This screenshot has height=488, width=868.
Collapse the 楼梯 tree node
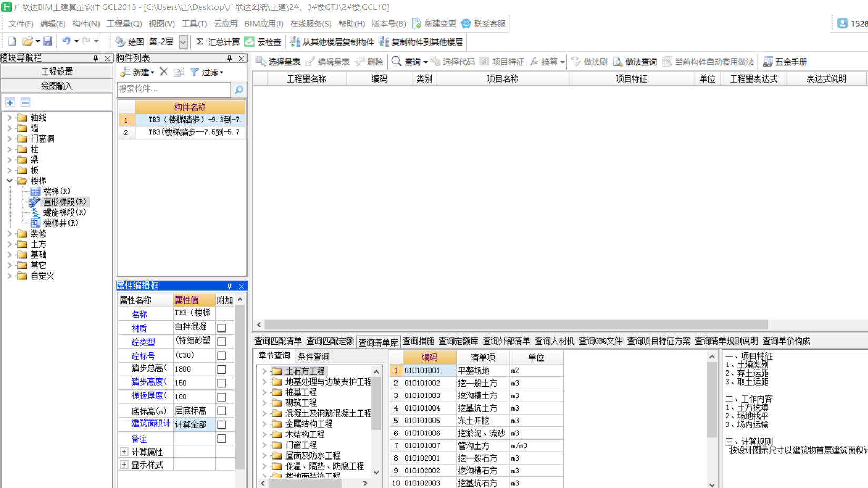(9, 181)
